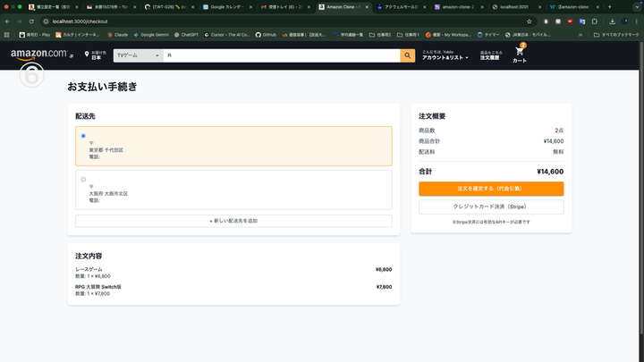644x362 pixels.
Task: Open the Google Gemini bookmark
Action: click(x=151, y=35)
